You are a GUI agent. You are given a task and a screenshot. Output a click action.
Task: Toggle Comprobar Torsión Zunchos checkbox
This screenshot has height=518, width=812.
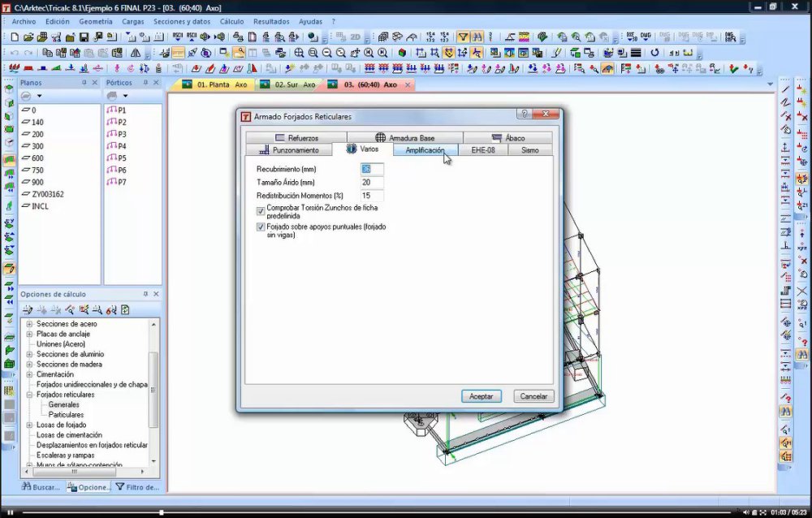click(x=261, y=211)
